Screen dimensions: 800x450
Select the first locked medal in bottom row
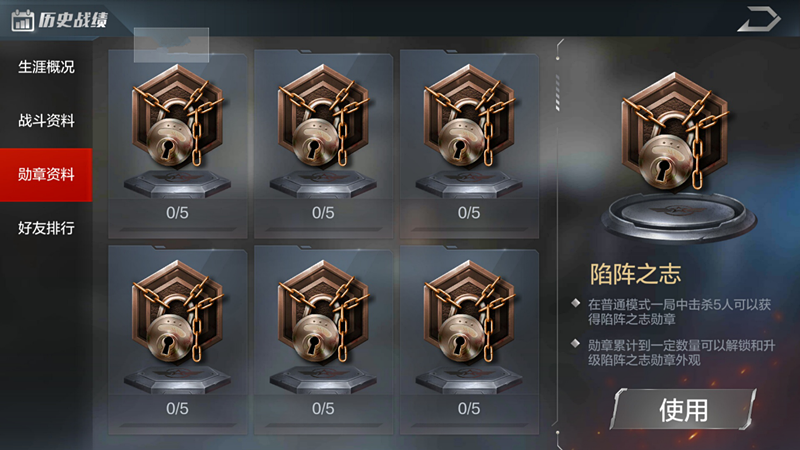tap(178, 340)
